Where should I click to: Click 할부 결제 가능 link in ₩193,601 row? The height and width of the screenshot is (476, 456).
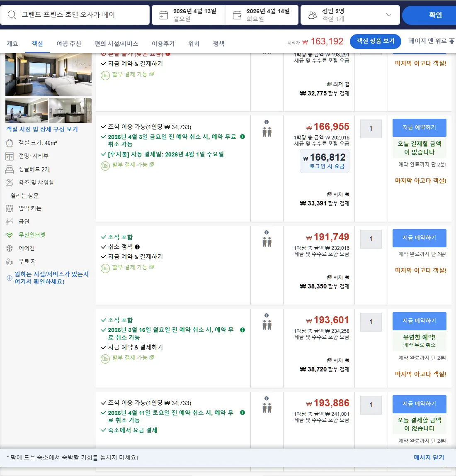[133, 358]
